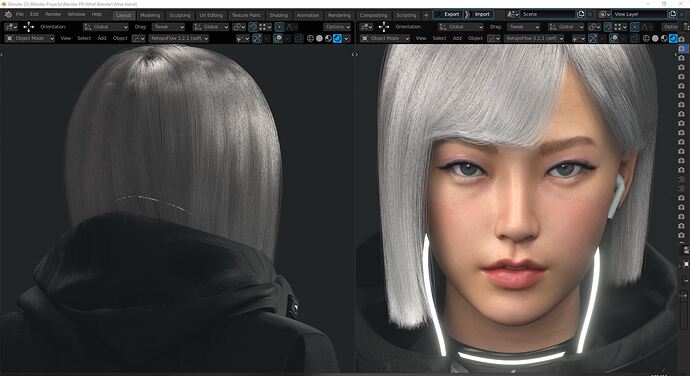690x376 pixels.
Task: Click the View Layer name field
Action: (x=640, y=14)
